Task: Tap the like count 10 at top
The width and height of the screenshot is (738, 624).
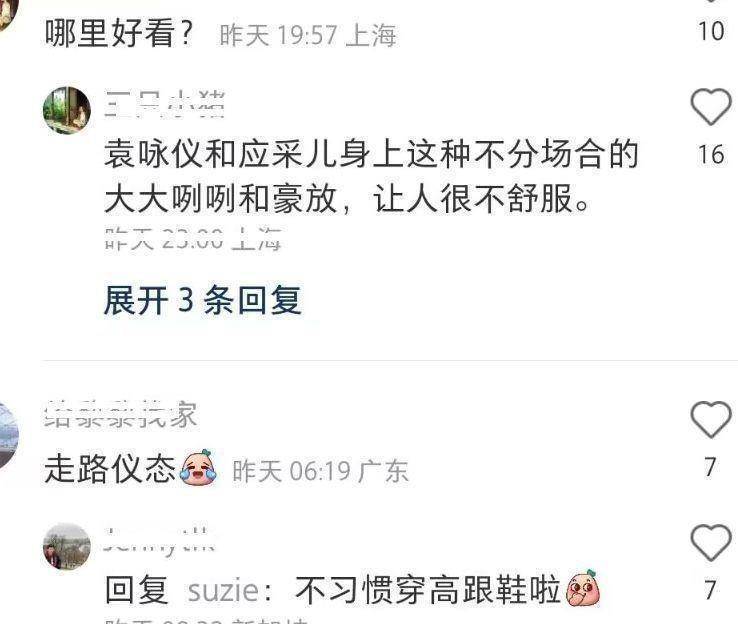Action: [x=711, y=31]
